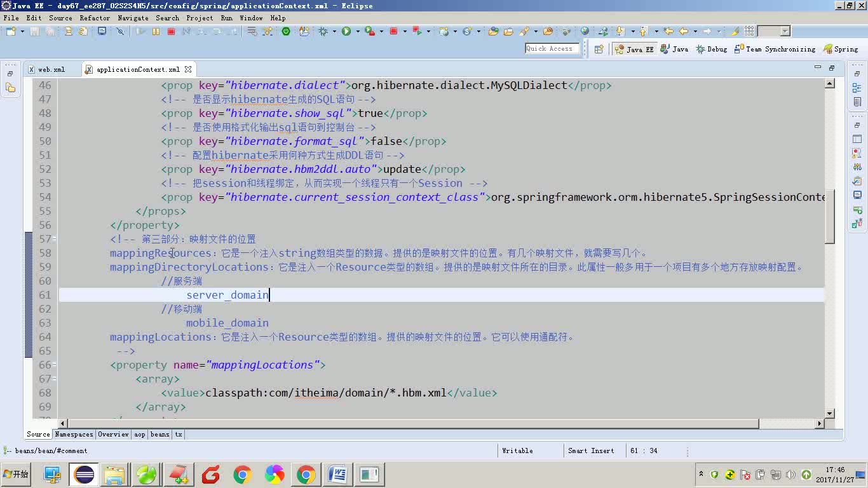The image size is (868, 488).
Task: Click the Save All toolbar icon
Action: click(x=50, y=31)
